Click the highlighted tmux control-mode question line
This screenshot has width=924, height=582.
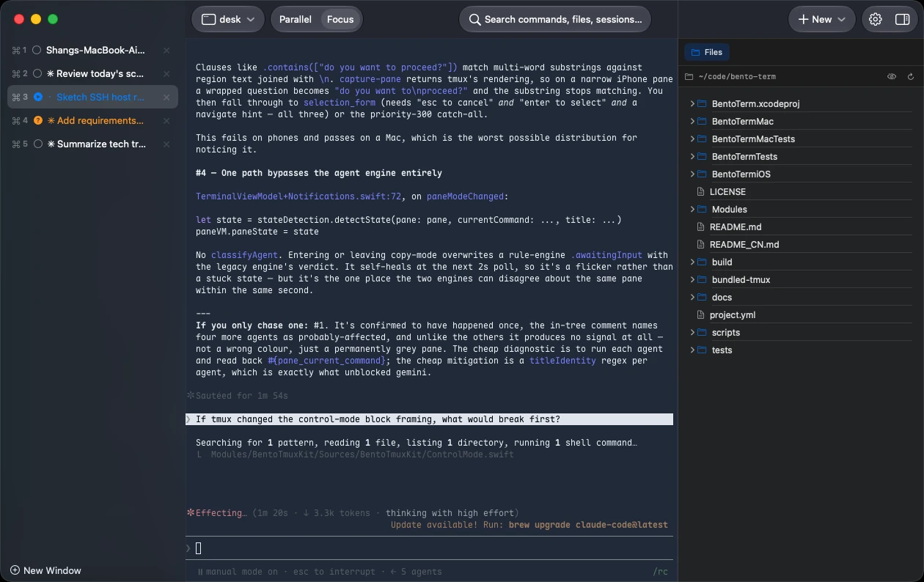coord(429,419)
